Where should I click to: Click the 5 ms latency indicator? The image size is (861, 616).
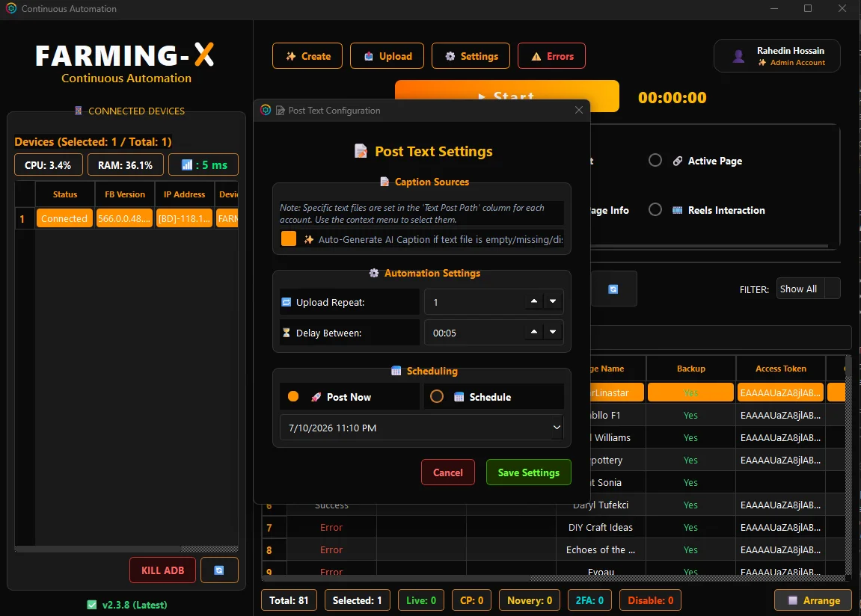(203, 164)
